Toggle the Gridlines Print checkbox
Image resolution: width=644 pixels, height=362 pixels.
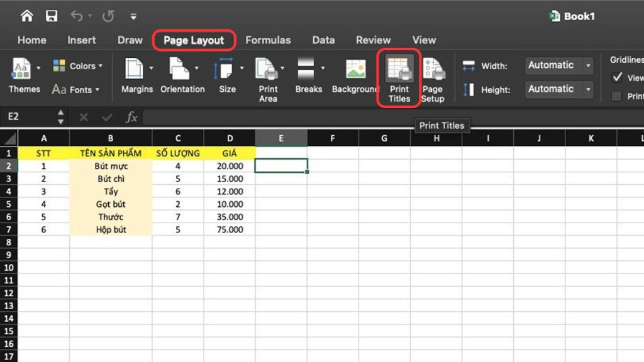(616, 96)
